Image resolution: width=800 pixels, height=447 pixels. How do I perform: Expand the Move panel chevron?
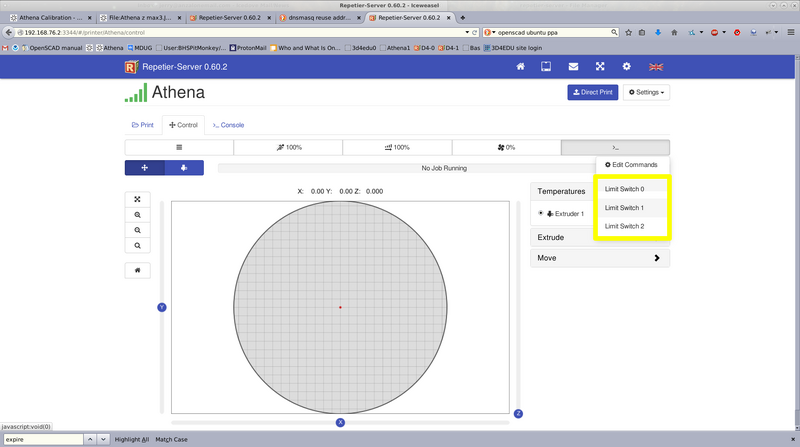coord(657,258)
